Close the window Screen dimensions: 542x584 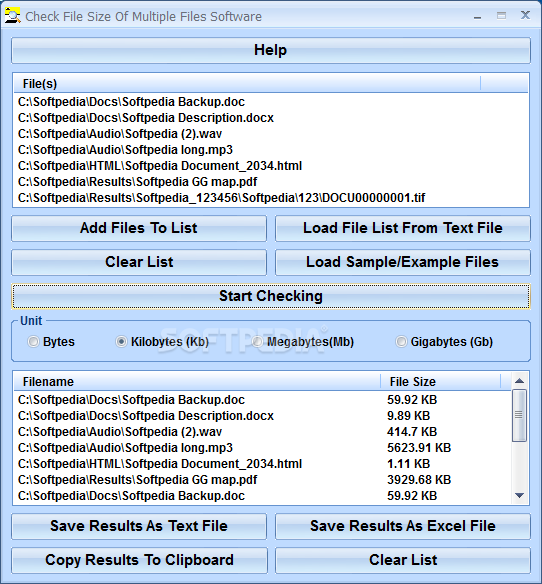[525, 15]
